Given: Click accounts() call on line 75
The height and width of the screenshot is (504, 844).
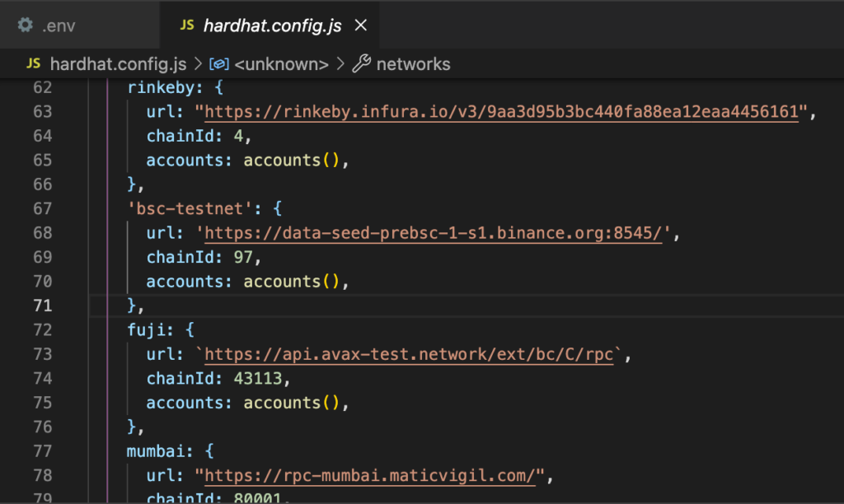Looking at the screenshot, I should click(291, 403).
